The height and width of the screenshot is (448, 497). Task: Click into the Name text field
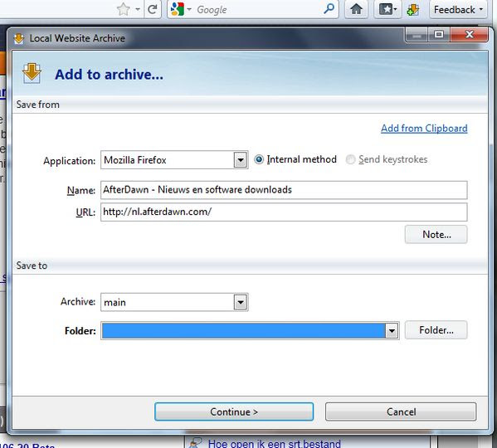pos(284,190)
